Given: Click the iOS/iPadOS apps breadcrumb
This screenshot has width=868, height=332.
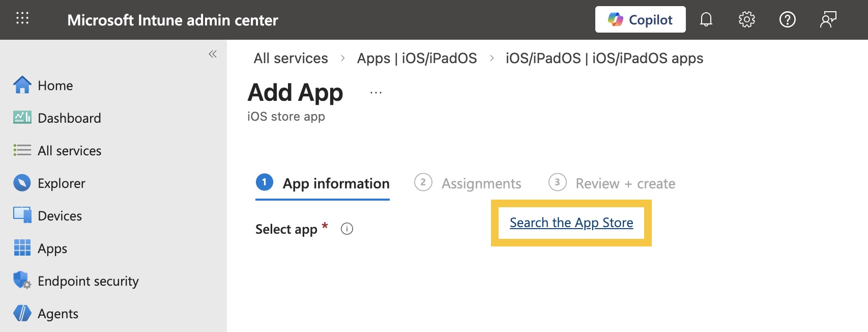Looking at the screenshot, I should coord(604,58).
